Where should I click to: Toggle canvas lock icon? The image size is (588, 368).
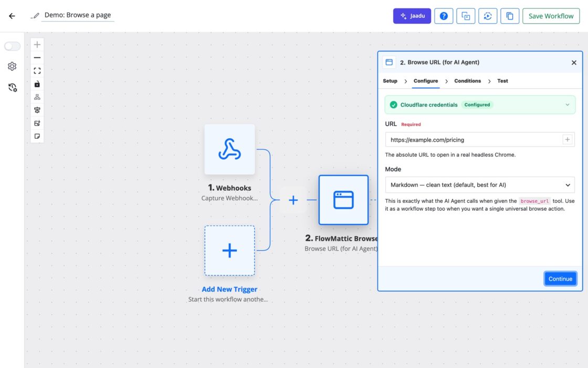[37, 84]
